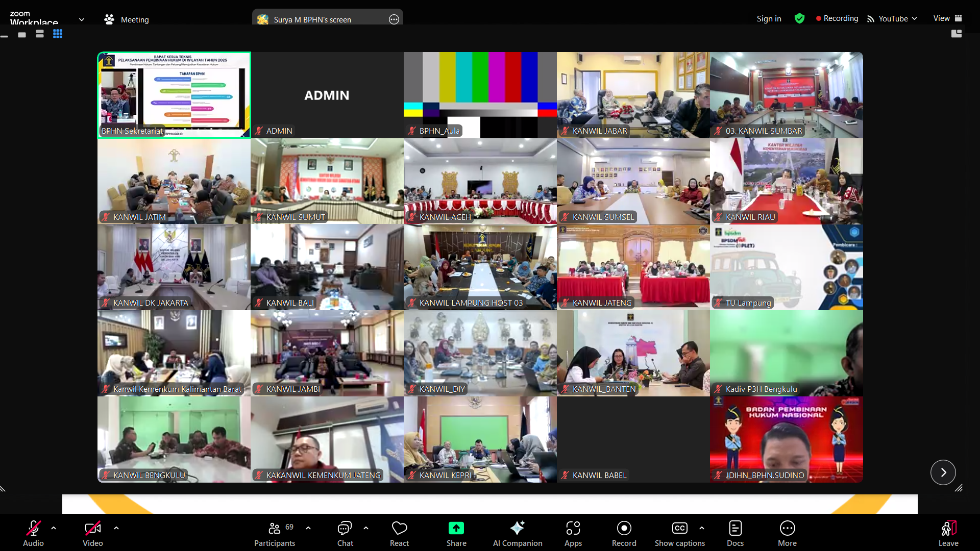Unmute microphone with Audio button
Screen dimensions: 980x551
point(33,533)
